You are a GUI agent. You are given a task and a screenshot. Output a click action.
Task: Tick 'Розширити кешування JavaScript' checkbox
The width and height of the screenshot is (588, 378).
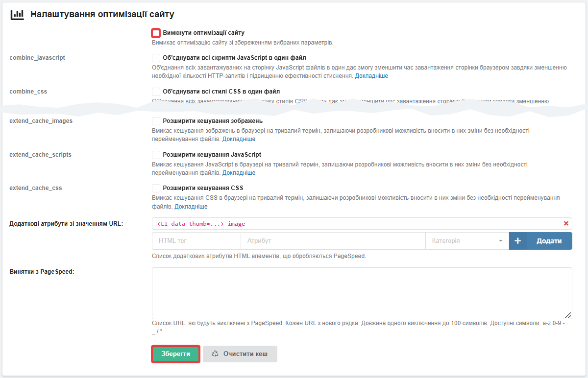click(x=156, y=155)
